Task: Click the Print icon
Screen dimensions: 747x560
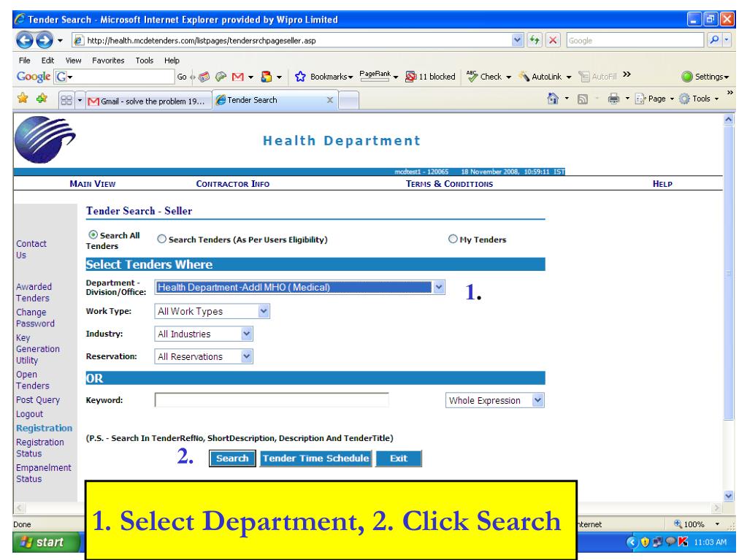Action: [613, 99]
